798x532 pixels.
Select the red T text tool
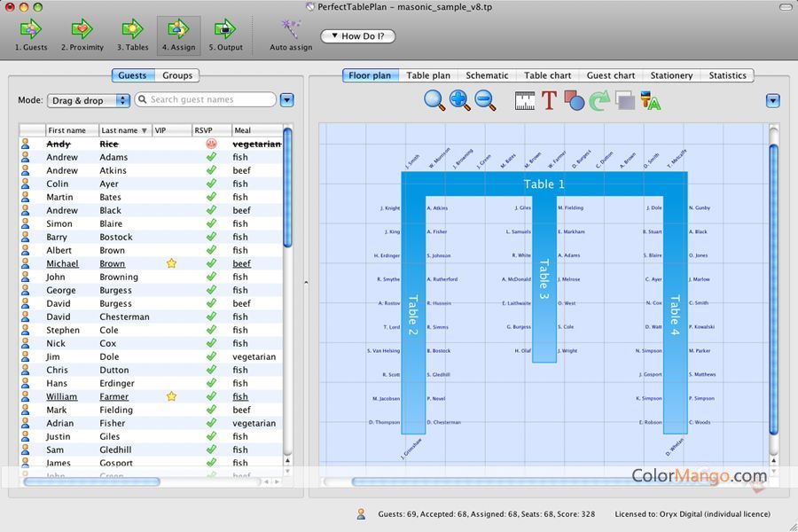click(549, 100)
